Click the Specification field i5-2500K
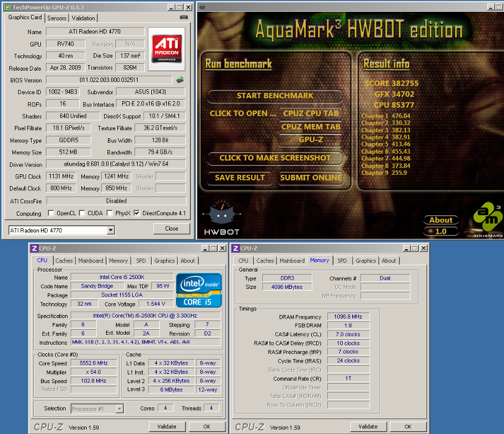504x434 pixels. coord(146,316)
